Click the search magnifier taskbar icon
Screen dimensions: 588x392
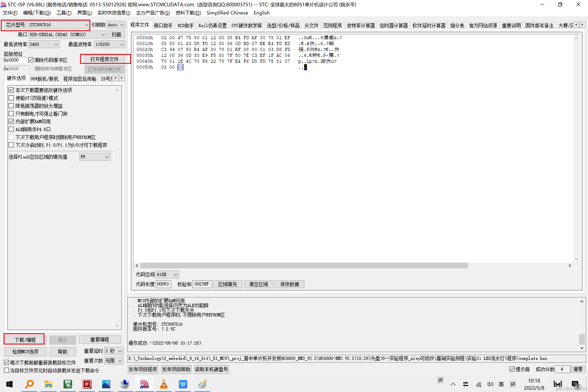(x=29, y=384)
